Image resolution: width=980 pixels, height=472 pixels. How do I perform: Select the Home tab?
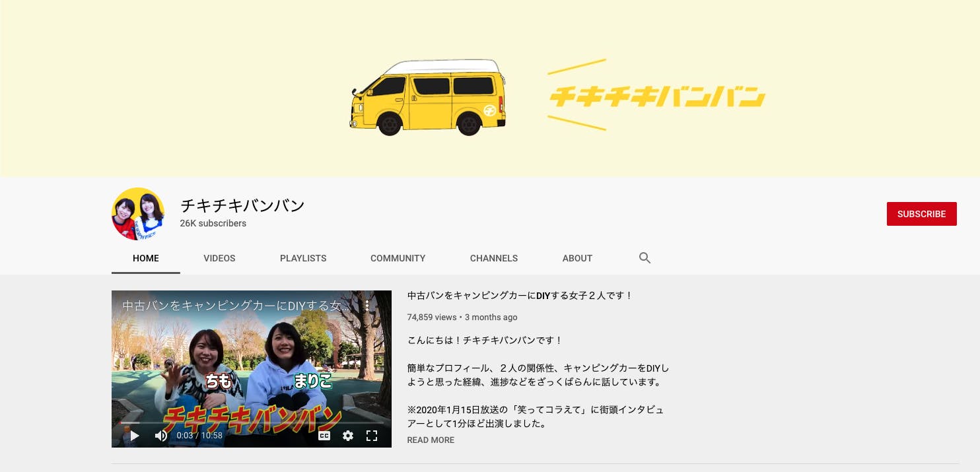tap(146, 258)
